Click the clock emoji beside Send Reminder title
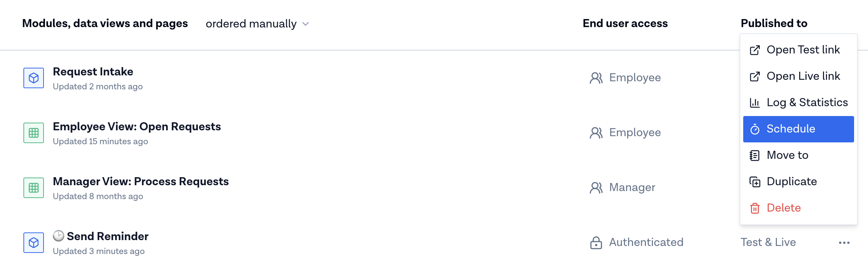Viewport: 868px width, 265px height. pyautogui.click(x=58, y=236)
